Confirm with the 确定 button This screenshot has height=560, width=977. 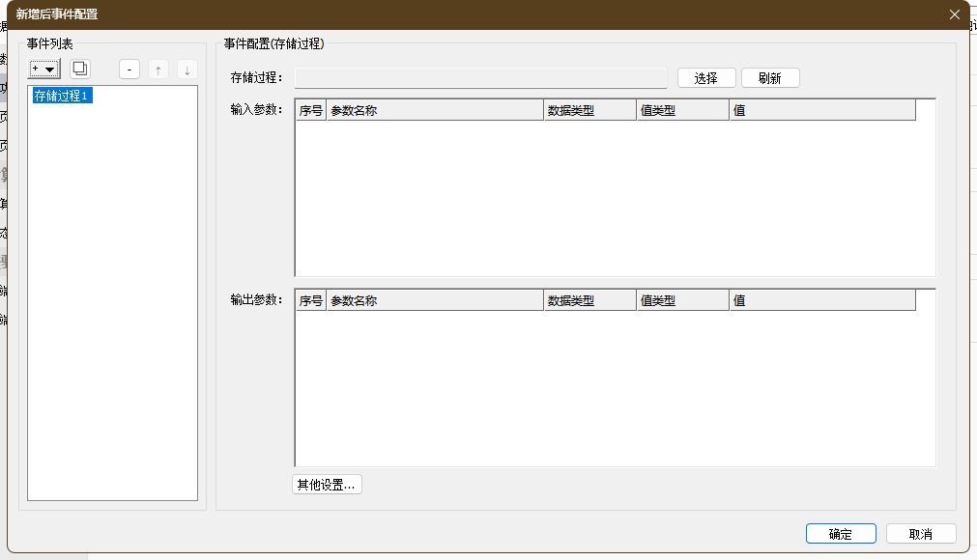tap(841, 534)
